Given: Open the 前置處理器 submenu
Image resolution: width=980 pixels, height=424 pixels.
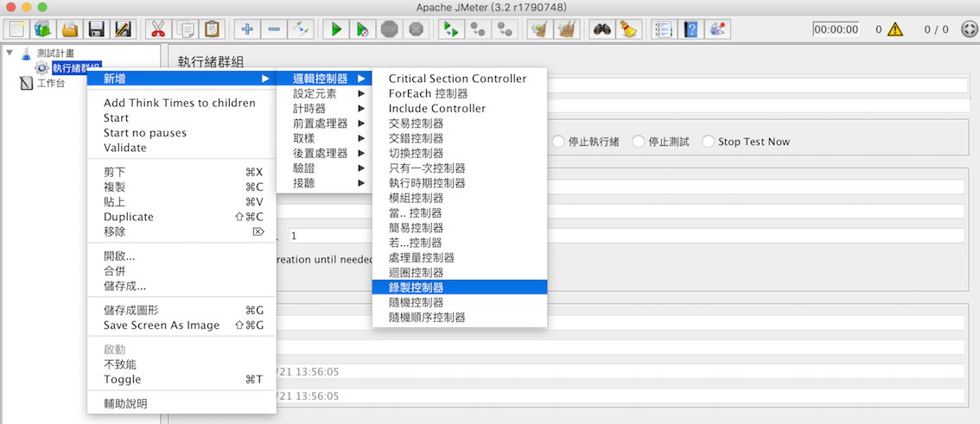Looking at the screenshot, I should coord(324,123).
